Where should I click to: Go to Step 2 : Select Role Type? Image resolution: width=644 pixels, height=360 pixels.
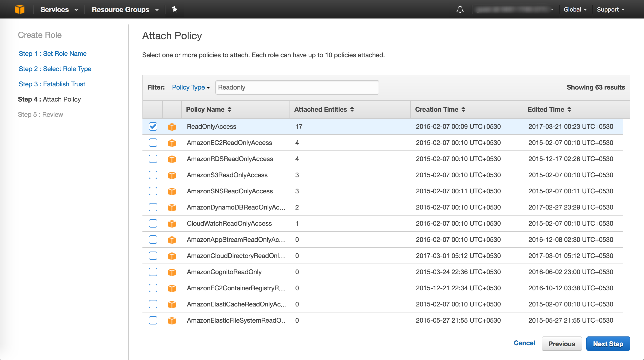pos(55,69)
